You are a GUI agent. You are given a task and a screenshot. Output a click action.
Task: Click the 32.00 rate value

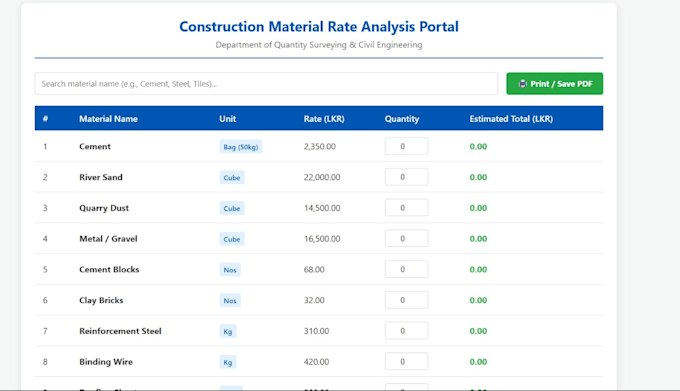click(314, 300)
